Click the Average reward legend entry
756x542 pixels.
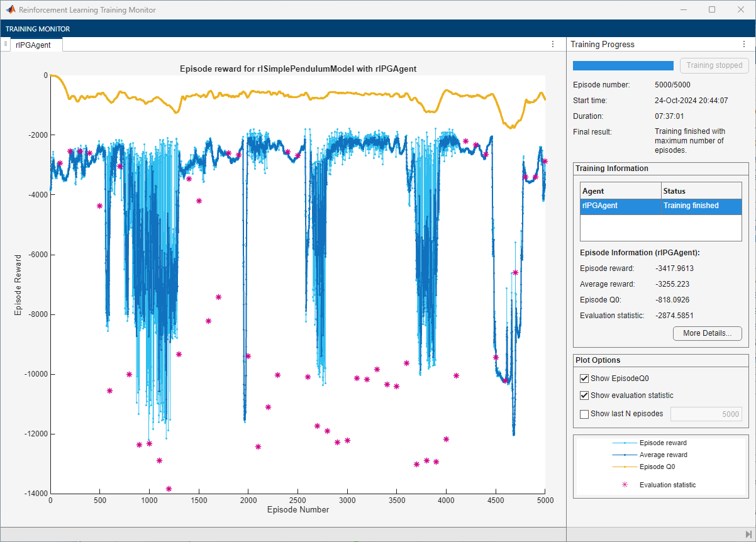(663, 455)
